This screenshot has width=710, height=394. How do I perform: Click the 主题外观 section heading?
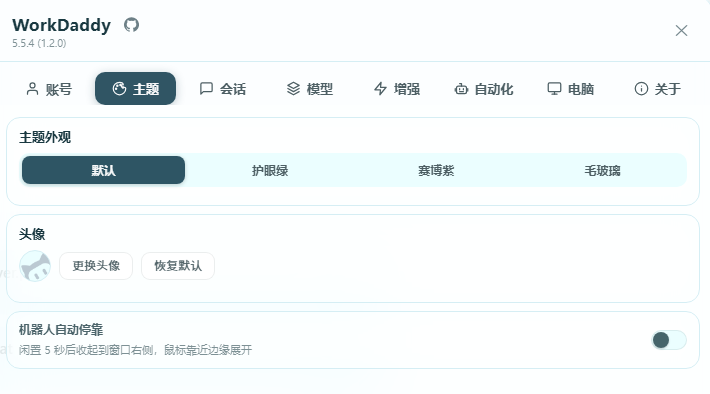(x=45, y=137)
